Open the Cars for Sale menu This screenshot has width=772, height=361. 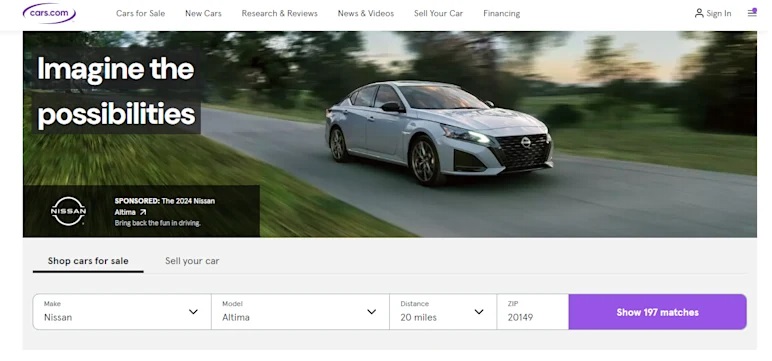[x=140, y=13]
